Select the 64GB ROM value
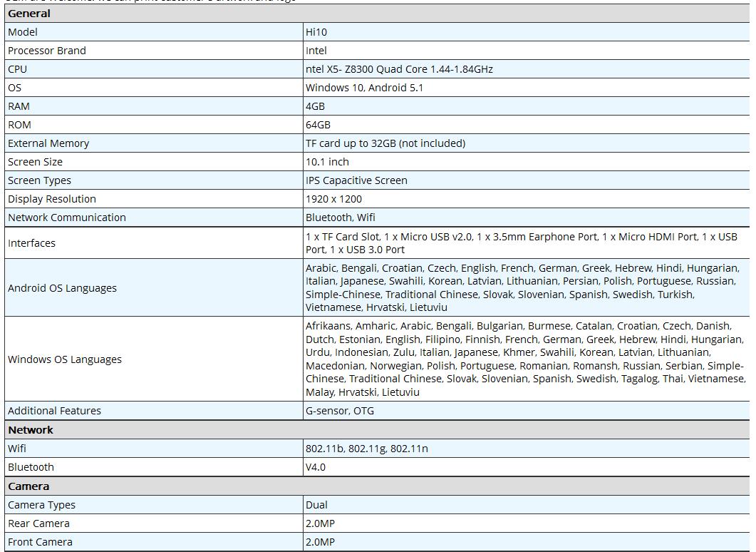 pos(319,125)
